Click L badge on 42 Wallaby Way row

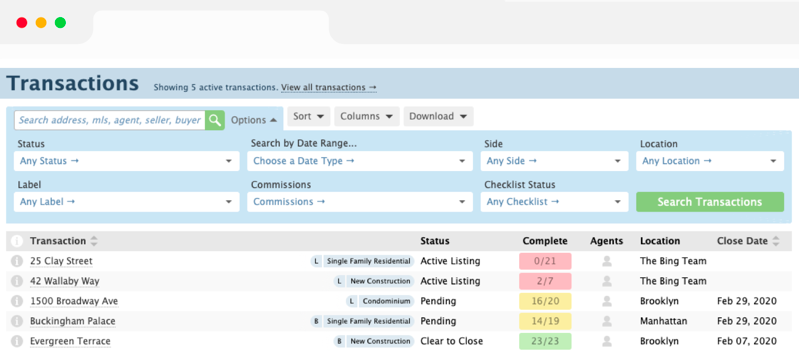pos(339,281)
